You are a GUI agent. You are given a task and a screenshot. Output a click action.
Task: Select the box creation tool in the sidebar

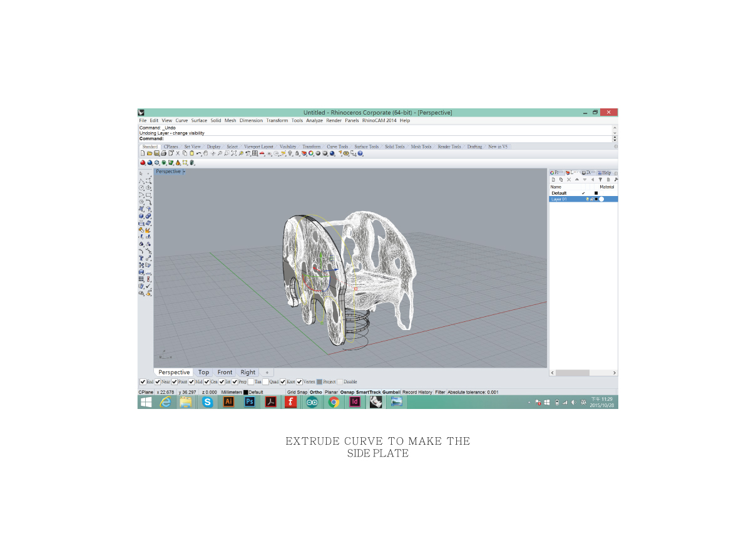pos(143,215)
